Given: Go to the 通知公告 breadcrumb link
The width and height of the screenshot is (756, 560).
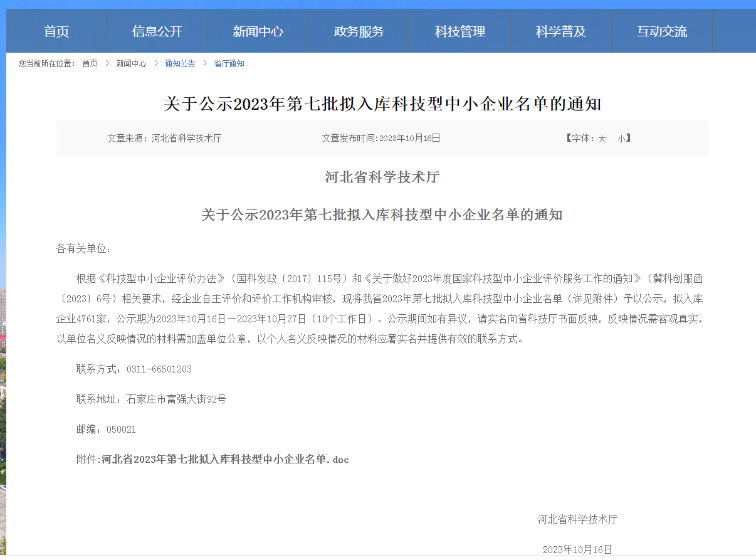Looking at the screenshot, I should pos(180,64).
